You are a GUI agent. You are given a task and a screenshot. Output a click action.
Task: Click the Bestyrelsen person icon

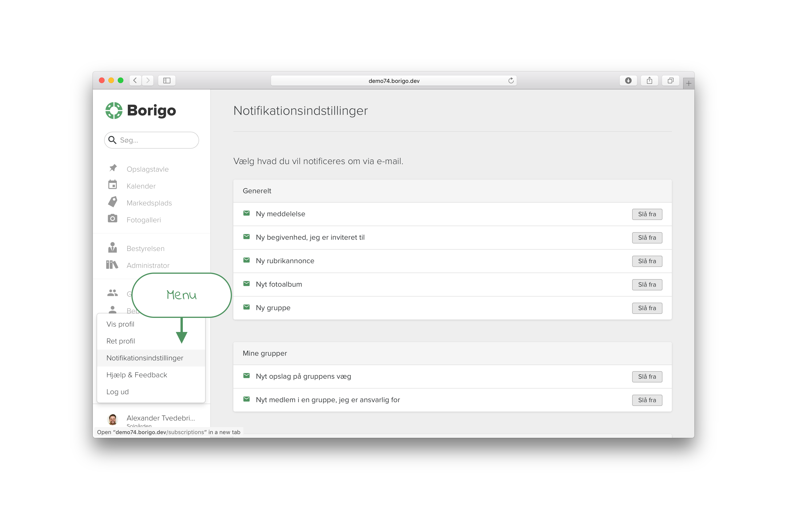[x=112, y=247]
